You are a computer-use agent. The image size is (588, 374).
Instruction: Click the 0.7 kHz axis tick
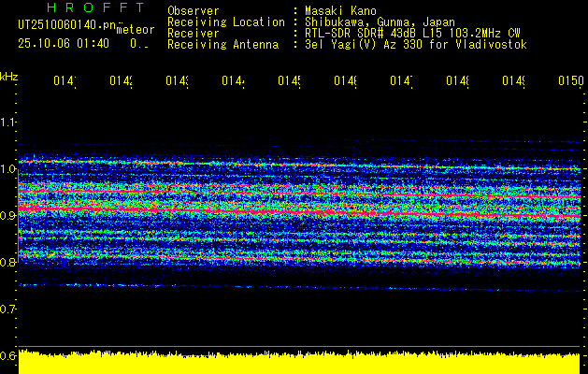9,309
